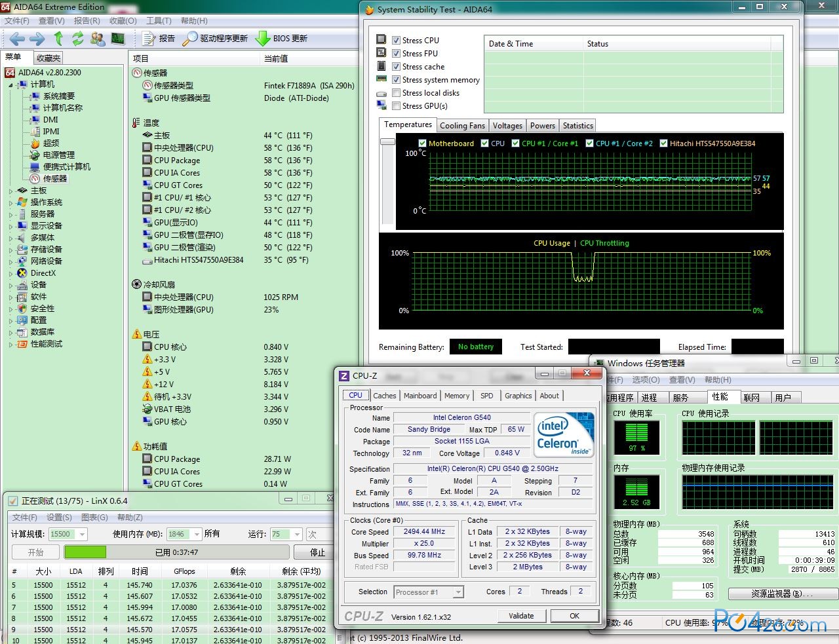Click the users icon in AIDA64 toolbar
The image size is (839, 644).
pos(98,39)
